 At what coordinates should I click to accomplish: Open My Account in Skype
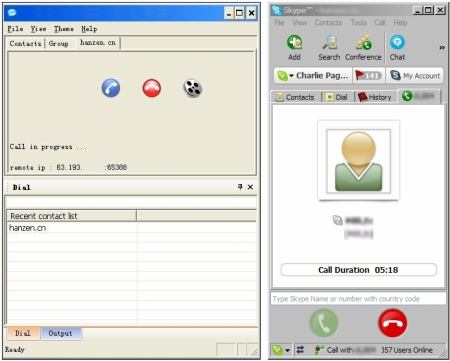click(x=415, y=76)
